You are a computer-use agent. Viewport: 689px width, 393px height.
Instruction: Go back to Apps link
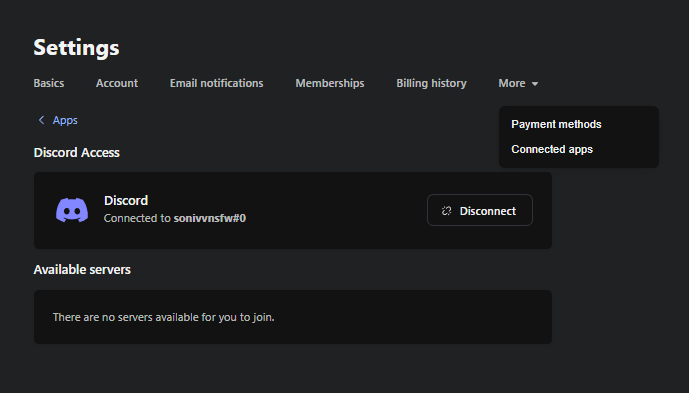coord(65,120)
